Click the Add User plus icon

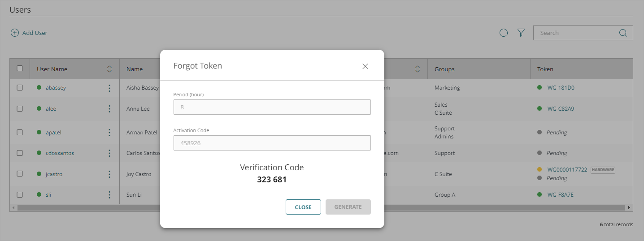click(15, 33)
